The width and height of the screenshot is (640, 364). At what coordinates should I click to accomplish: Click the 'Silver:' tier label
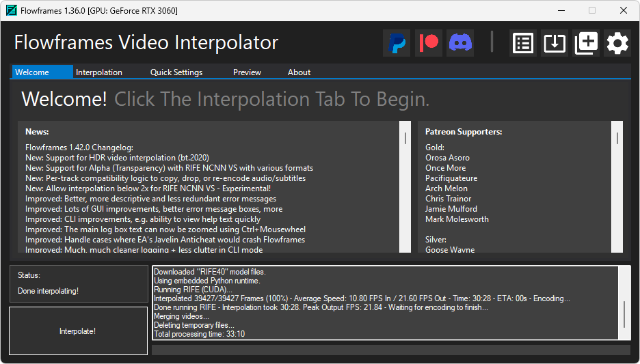(x=436, y=240)
